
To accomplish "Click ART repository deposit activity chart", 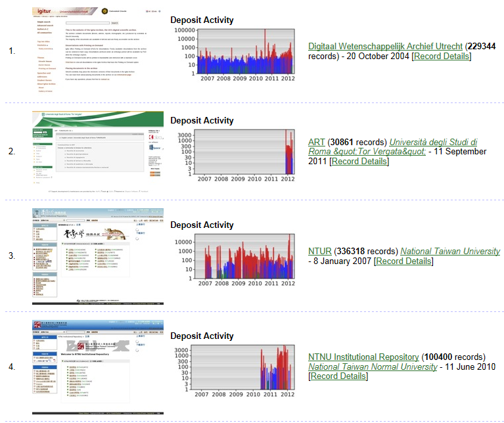I will point(236,156).
